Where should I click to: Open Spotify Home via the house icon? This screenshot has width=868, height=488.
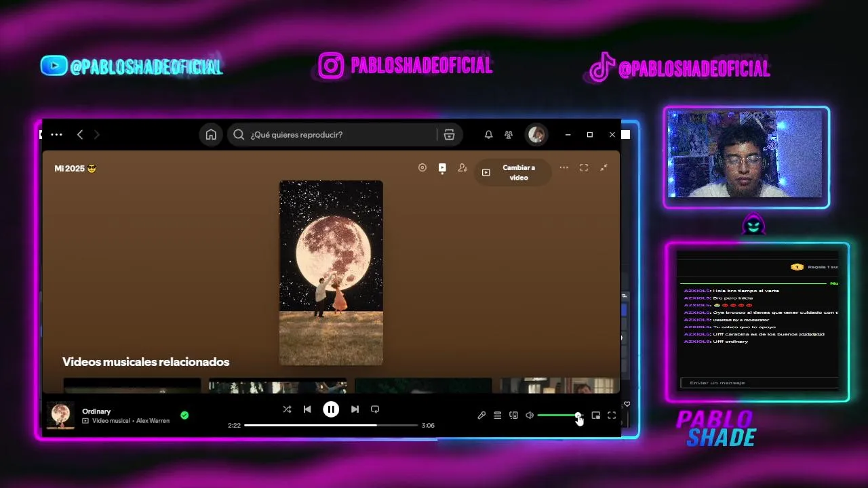click(x=211, y=135)
